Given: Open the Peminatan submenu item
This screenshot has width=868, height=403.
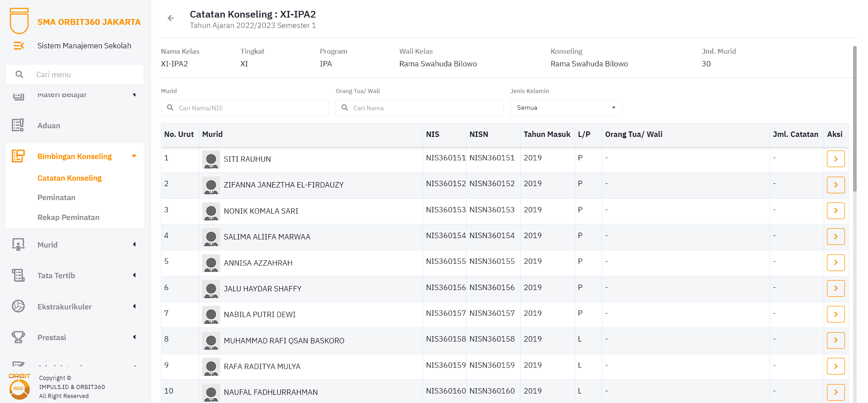Looking at the screenshot, I should point(57,197).
